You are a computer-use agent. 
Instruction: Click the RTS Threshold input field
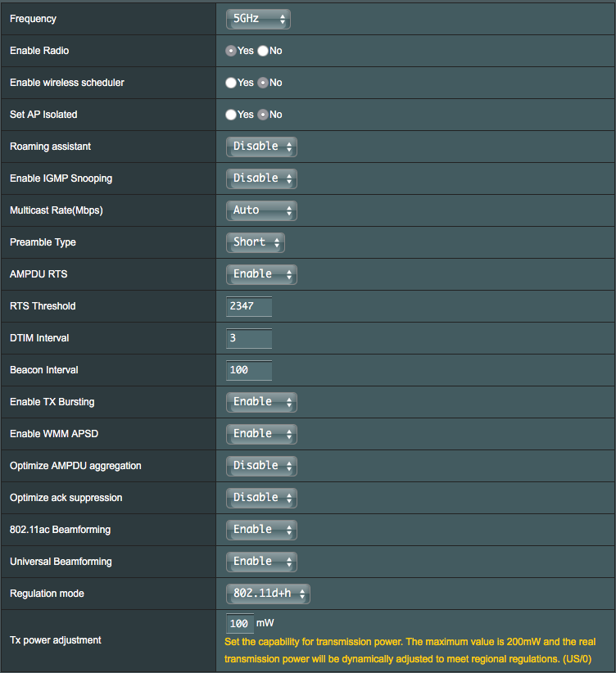249,306
